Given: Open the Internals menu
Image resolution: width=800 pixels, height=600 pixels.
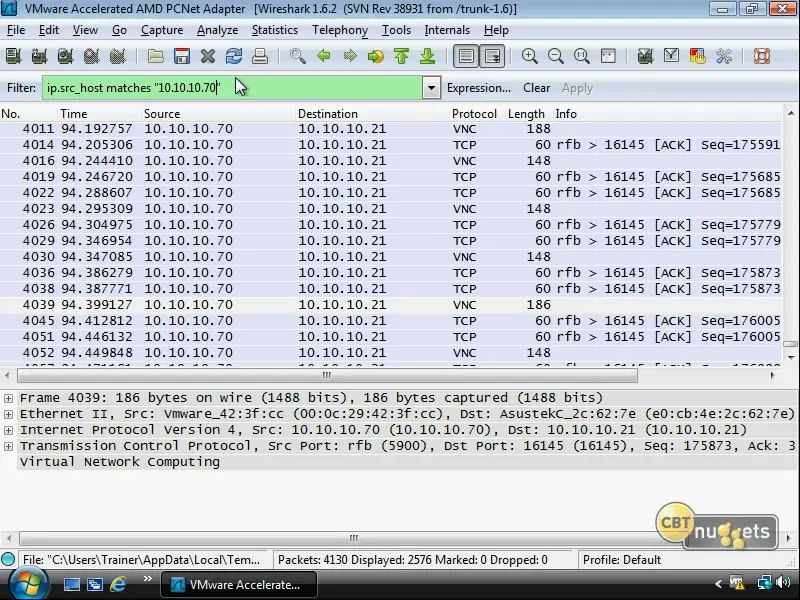Looking at the screenshot, I should pyautogui.click(x=447, y=30).
